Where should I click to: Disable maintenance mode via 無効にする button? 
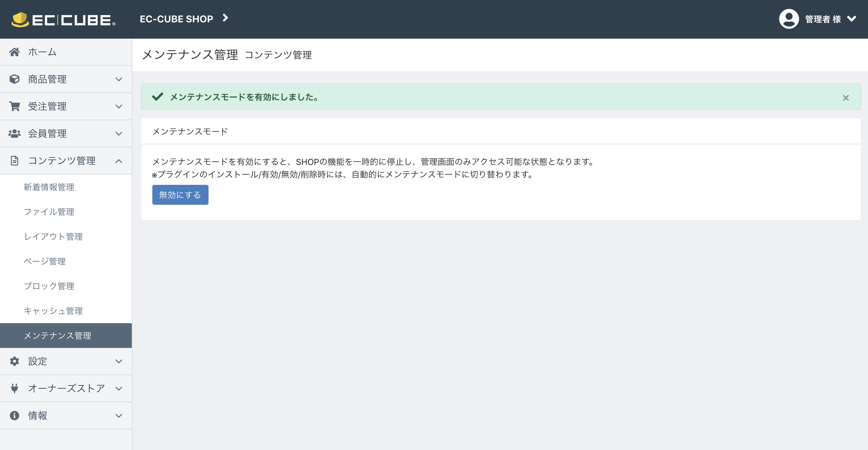[x=180, y=195]
